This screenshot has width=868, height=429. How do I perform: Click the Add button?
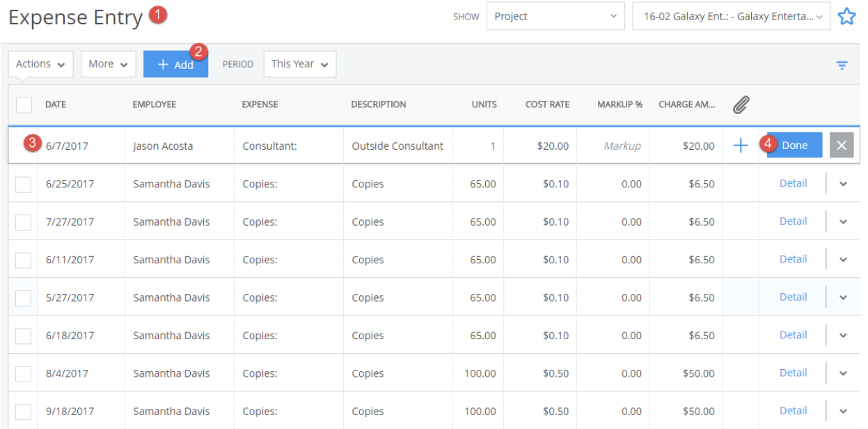(175, 64)
